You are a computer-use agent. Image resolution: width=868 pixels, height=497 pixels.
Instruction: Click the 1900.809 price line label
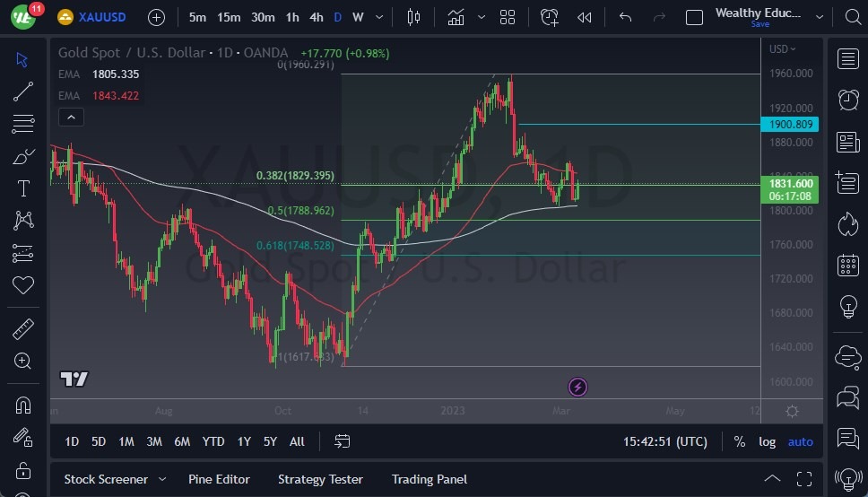click(791, 125)
